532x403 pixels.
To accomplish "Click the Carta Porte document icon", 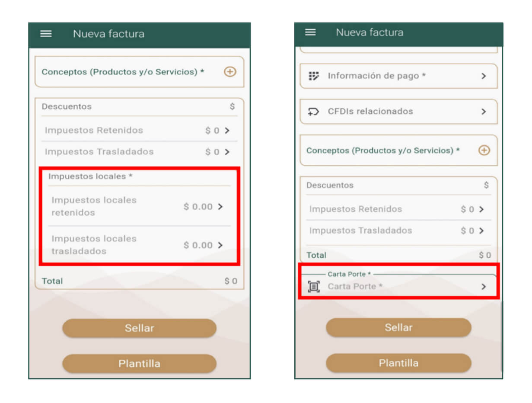I will [x=314, y=286].
